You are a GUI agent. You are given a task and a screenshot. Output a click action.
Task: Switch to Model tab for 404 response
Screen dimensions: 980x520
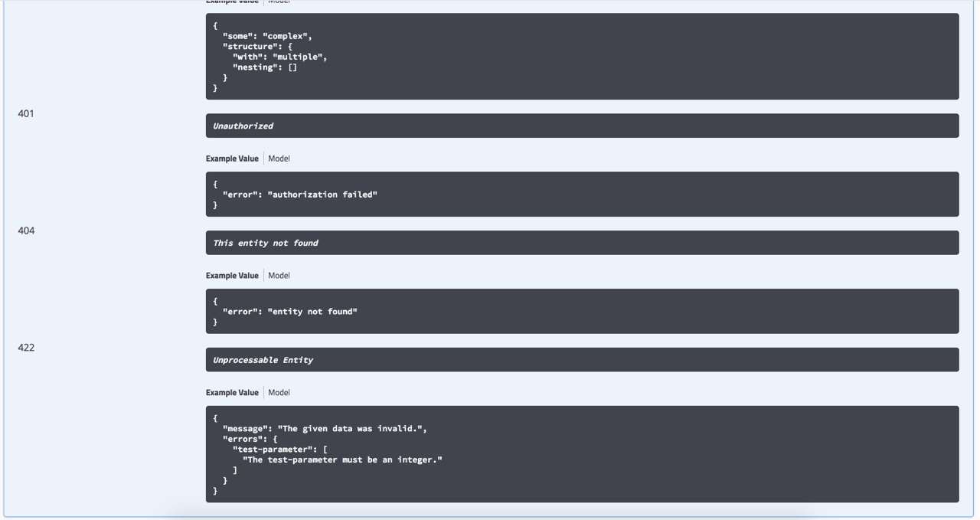[279, 276]
